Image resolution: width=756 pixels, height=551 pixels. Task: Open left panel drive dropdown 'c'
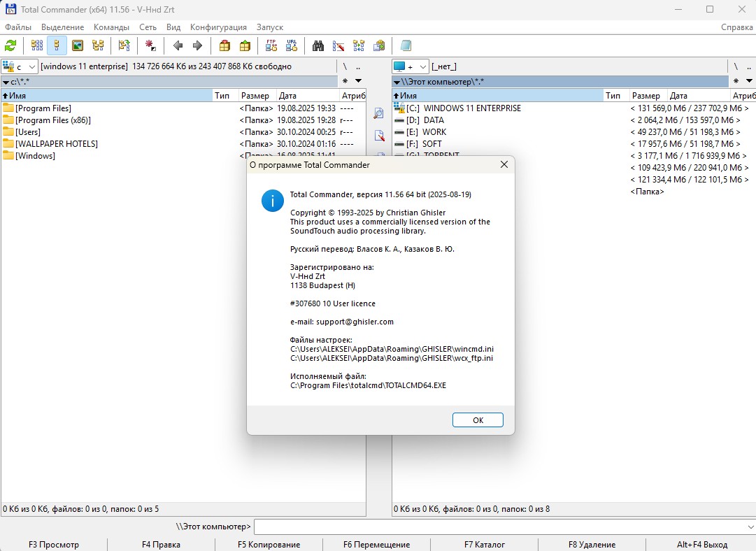(20, 66)
